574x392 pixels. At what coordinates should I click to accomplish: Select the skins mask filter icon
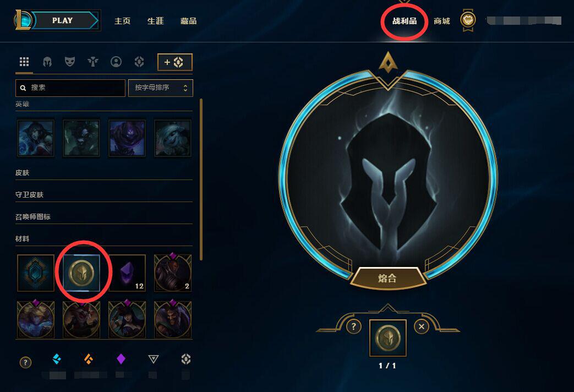coord(70,62)
